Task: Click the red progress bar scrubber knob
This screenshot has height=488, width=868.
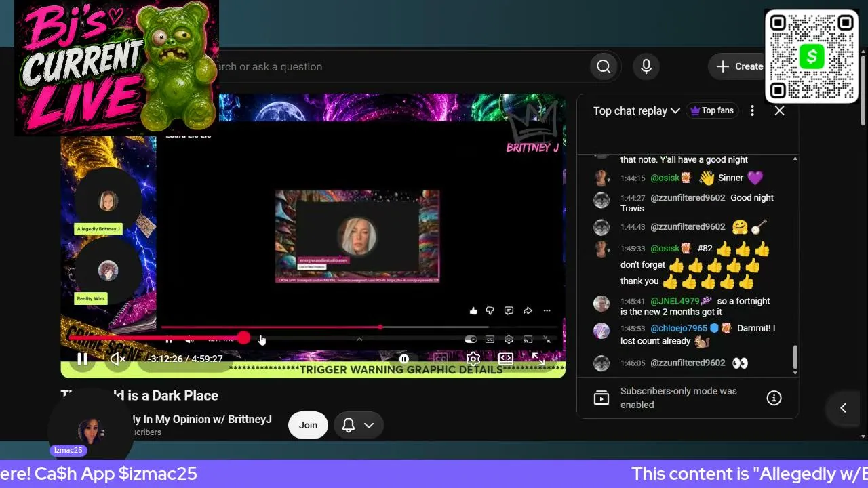Action: coord(243,338)
